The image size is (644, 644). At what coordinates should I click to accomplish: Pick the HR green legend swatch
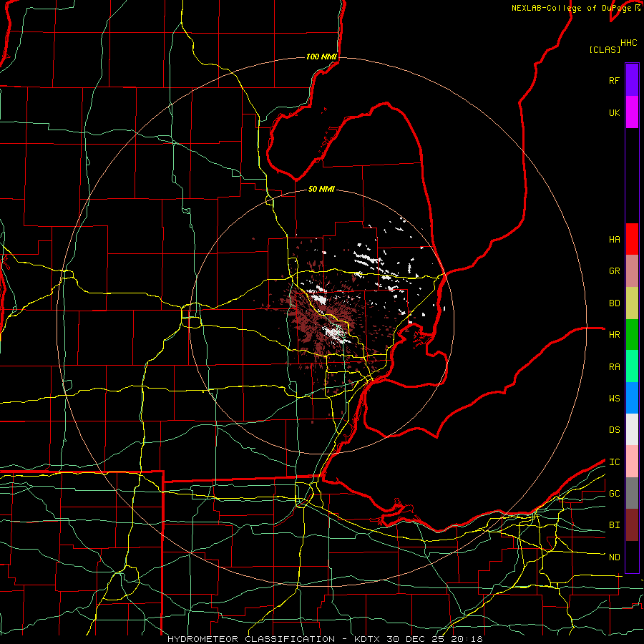(x=632, y=335)
